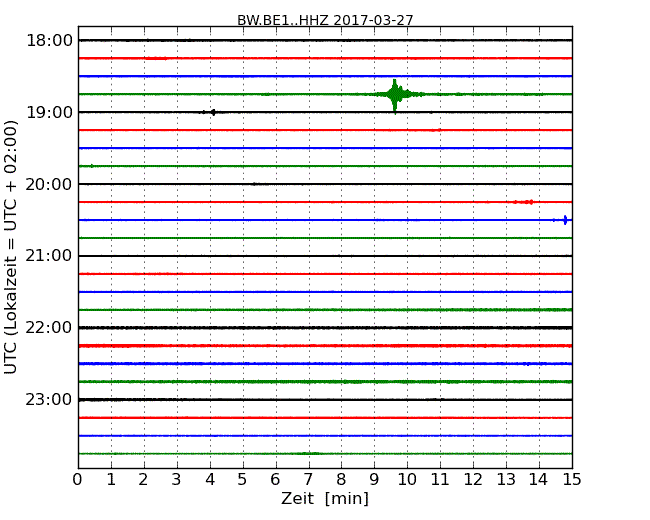Click the 10 minute tick label

click(x=407, y=479)
